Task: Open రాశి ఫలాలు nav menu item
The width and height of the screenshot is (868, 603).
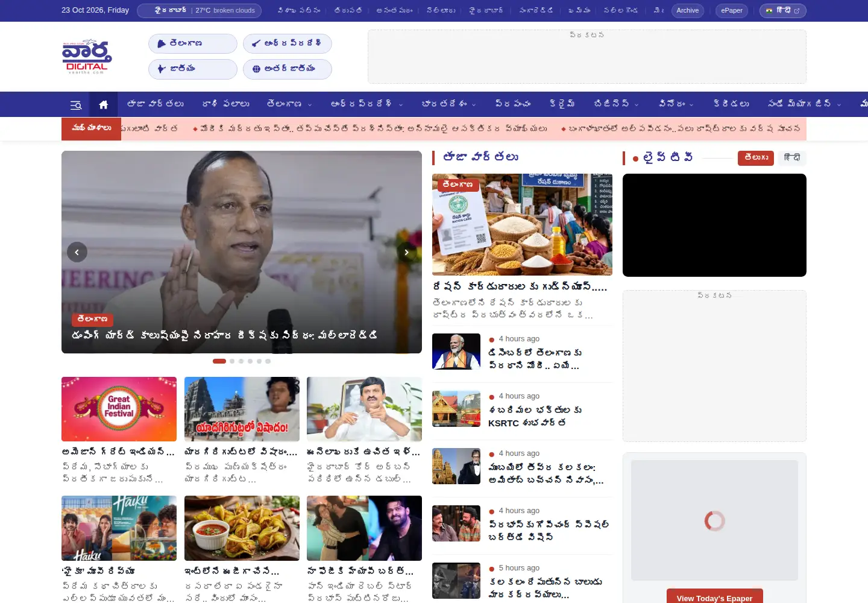Action: pos(225,104)
